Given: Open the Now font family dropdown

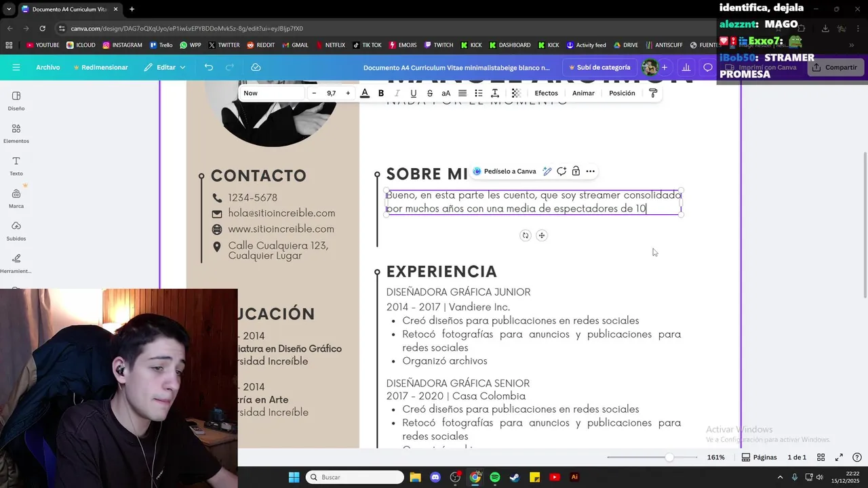Looking at the screenshot, I should (271, 93).
